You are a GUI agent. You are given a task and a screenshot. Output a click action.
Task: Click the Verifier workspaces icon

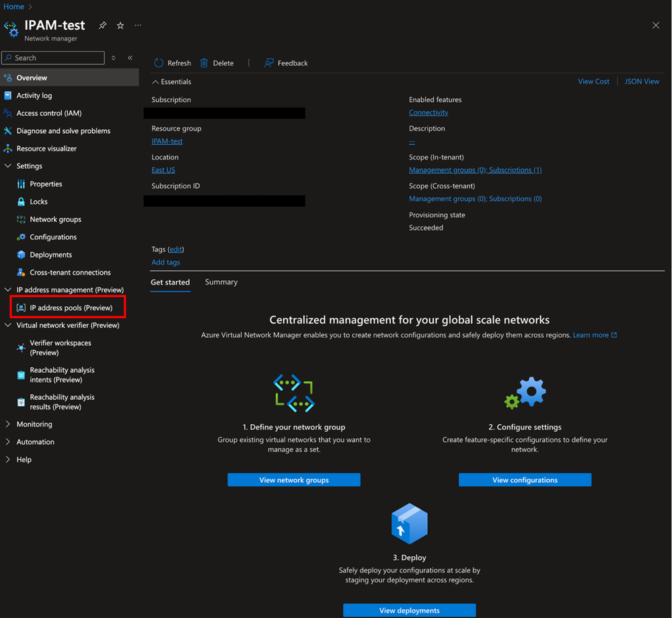point(21,348)
